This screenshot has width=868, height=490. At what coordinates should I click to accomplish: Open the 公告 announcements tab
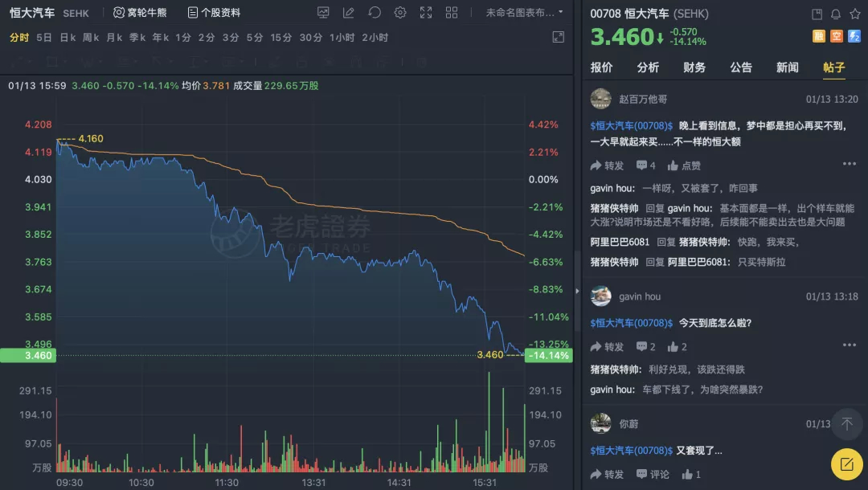click(741, 67)
